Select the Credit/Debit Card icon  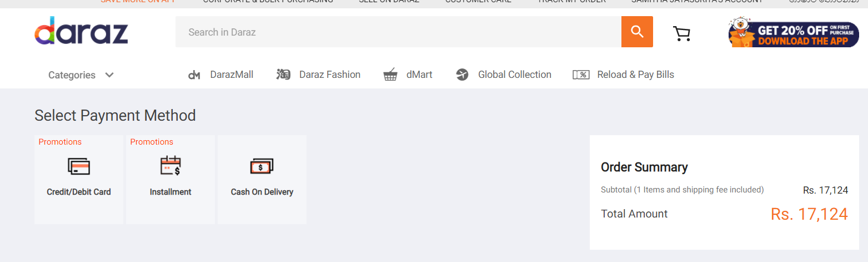coord(79,166)
